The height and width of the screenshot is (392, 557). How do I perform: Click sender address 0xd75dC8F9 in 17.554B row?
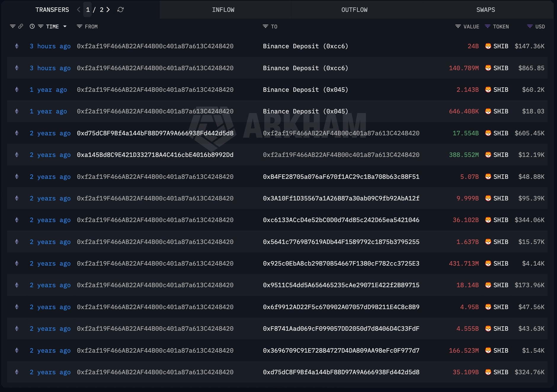tap(155, 133)
